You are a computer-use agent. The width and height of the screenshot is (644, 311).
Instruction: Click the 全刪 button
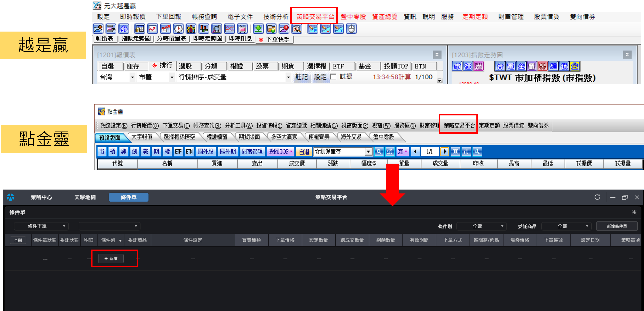[18, 240]
